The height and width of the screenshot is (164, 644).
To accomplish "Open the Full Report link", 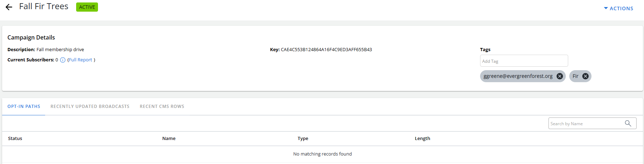I will 80,60.
